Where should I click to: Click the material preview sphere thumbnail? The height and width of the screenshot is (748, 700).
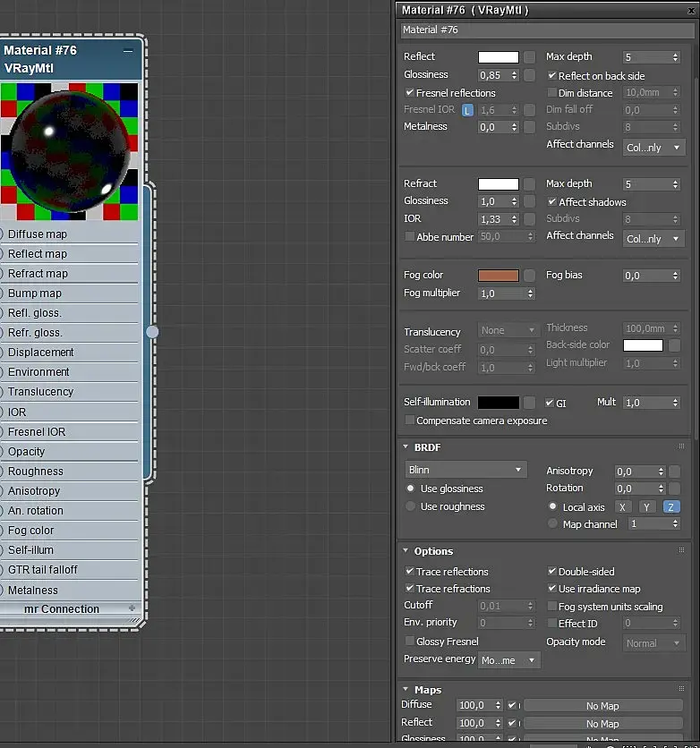69,152
